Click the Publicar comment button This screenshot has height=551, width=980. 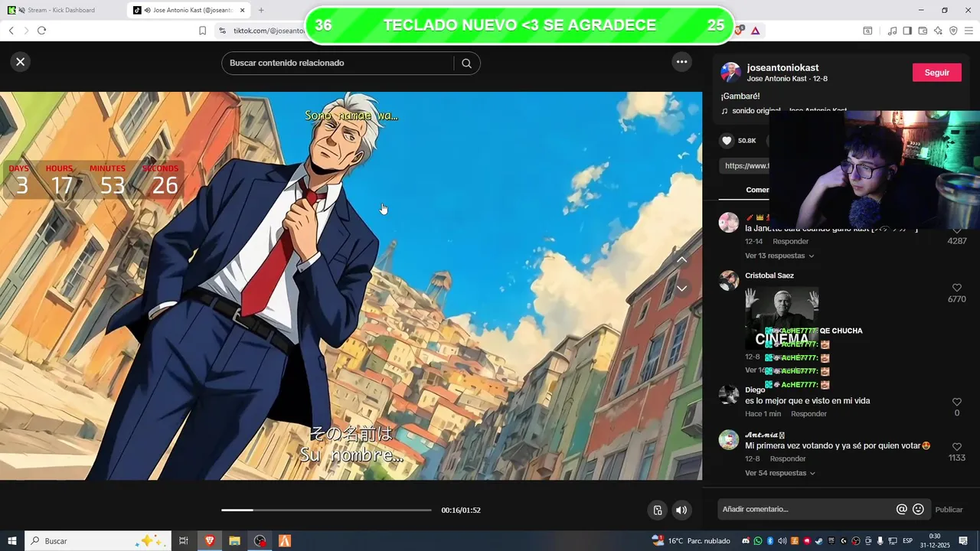click(949, 510)
